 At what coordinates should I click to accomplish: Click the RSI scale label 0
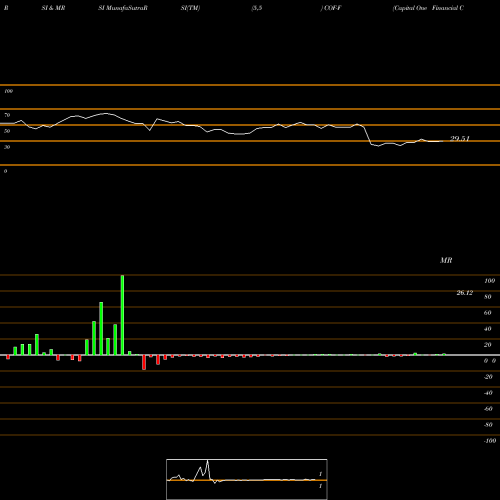pos(5,171)
